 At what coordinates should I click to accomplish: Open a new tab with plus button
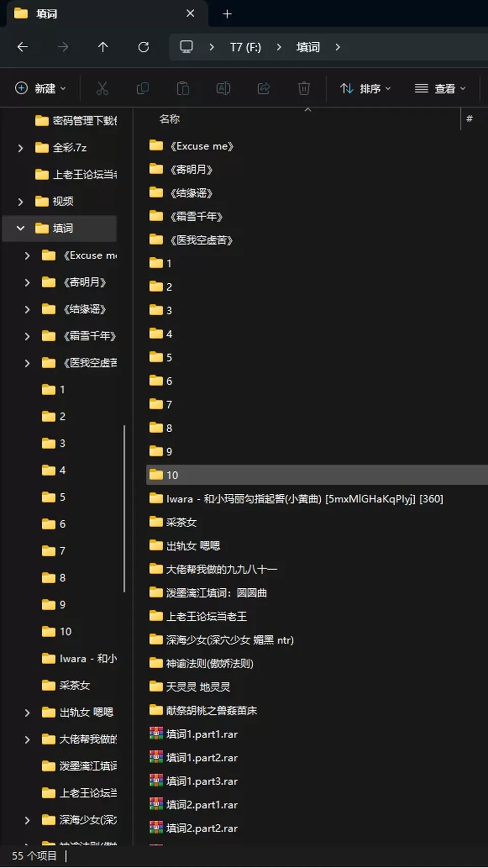[x=227, y=14]
